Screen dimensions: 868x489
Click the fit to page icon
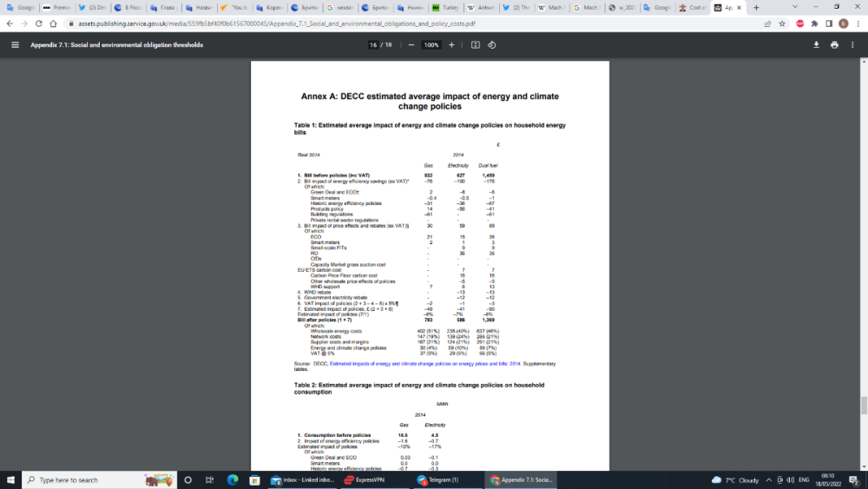pos(476,44)
